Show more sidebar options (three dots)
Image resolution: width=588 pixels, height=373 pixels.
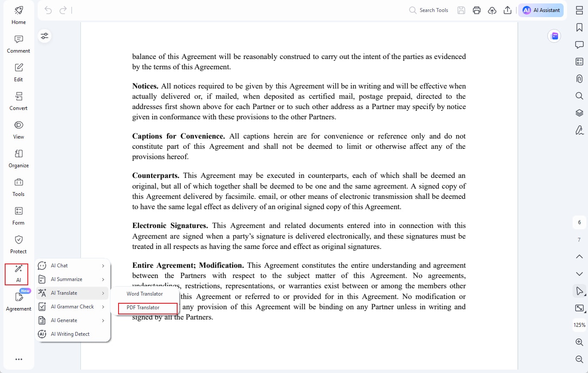point(19,359)
